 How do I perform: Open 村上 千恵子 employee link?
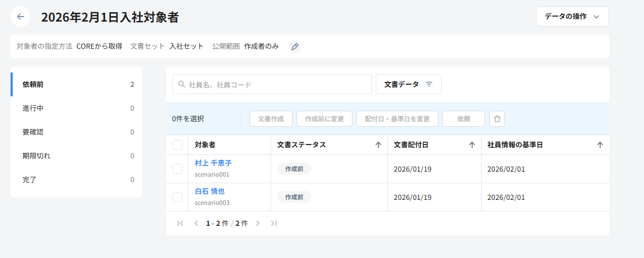(x=213, y=163)
